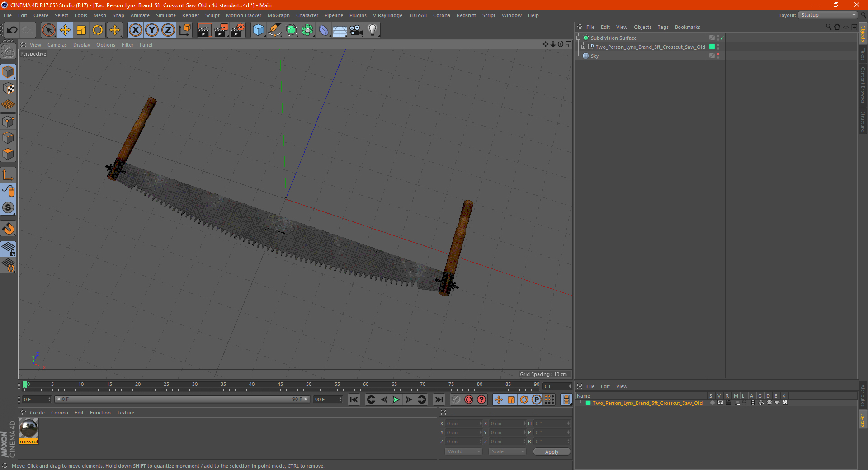Open the Scale mode dropdown
Viewport: 868px width, 470px height.
[x=507, y=451]
